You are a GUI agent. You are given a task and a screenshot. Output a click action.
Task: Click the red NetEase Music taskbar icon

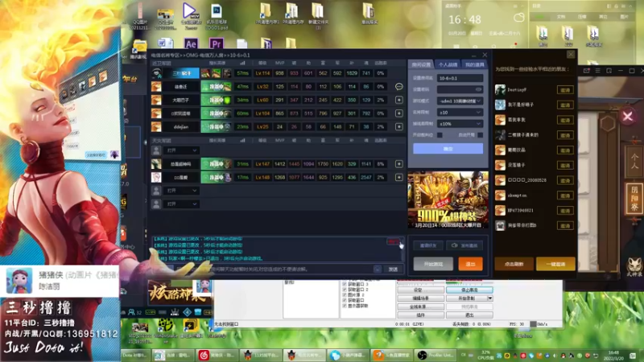click(x=204, y=355)
